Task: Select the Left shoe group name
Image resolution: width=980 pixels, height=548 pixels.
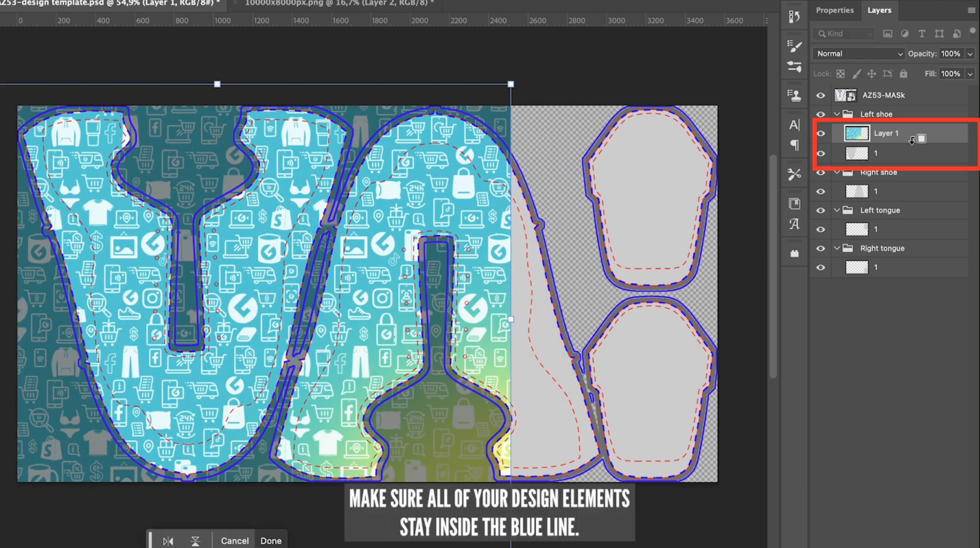Action: click(x=876, y=114)
